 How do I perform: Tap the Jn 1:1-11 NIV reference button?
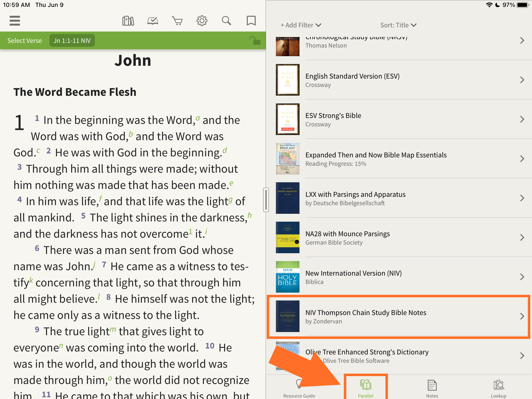point(72,41)
